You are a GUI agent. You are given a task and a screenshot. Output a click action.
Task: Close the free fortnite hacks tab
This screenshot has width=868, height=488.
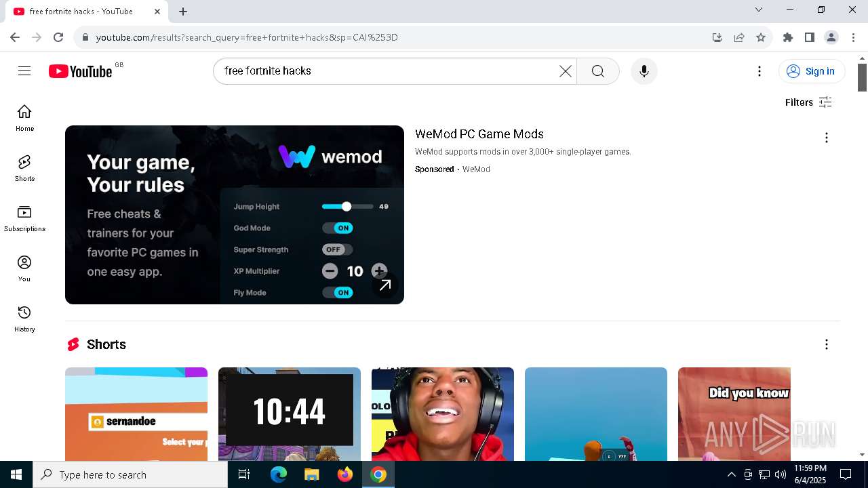point(157,12)
